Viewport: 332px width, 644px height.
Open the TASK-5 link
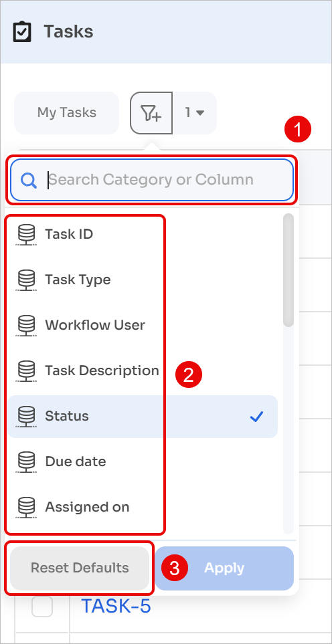[116, 606]
